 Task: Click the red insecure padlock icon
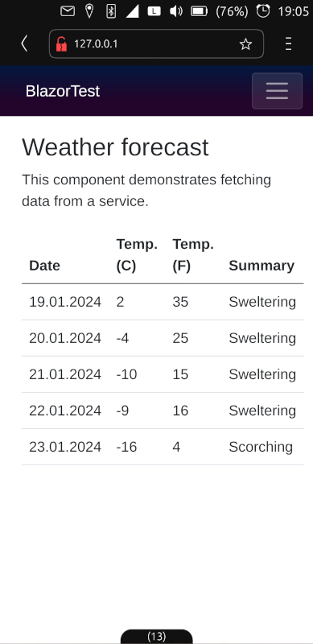(61, 44)
